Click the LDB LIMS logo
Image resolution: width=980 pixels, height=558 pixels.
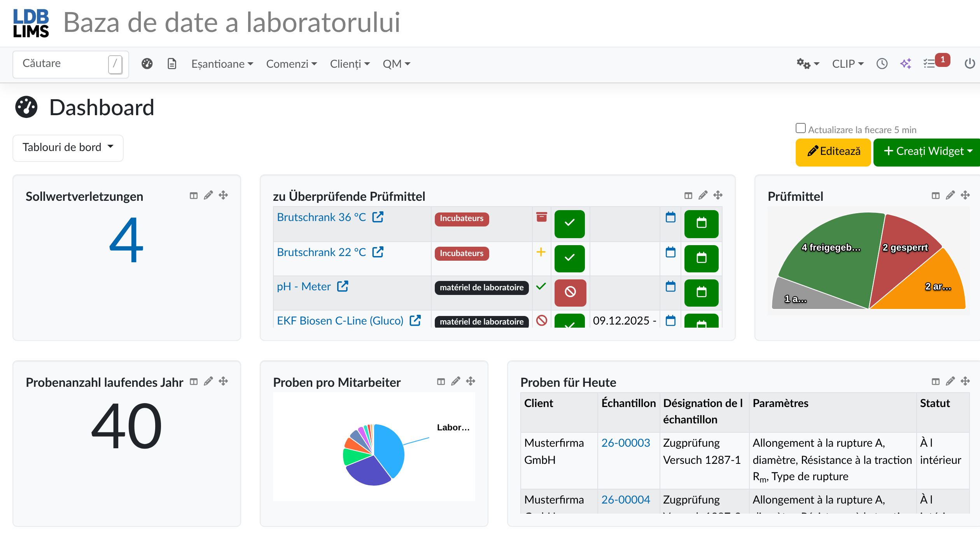(31, 23)
